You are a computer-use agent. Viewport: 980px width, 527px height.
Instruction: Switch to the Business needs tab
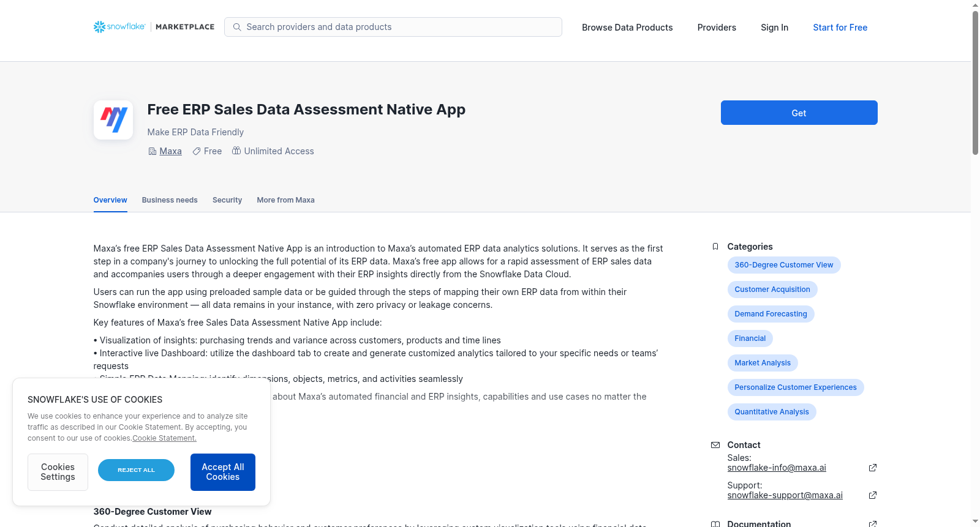pyautogui.click(x=170, y=200)
